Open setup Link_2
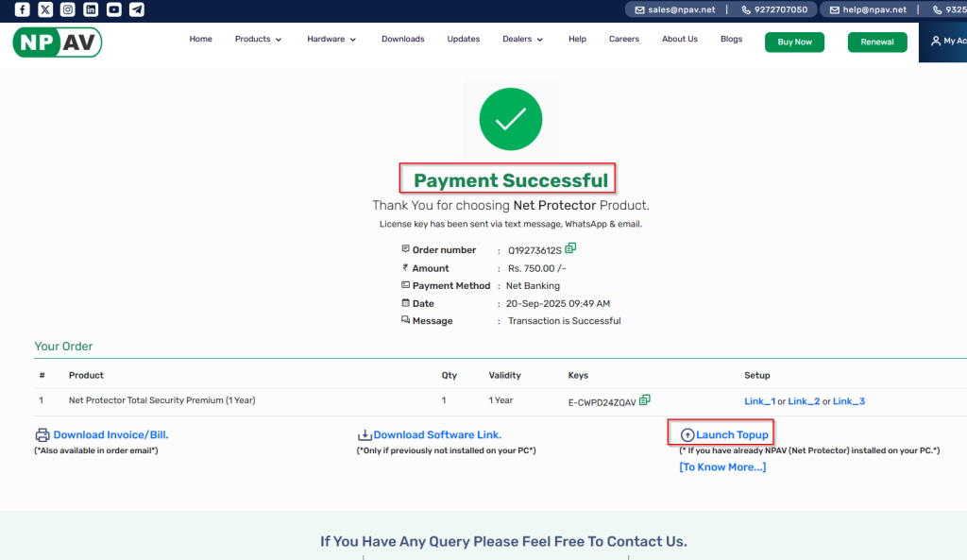Image resolution: width=967 pixels, height=560 pixels. pos(804,401)
